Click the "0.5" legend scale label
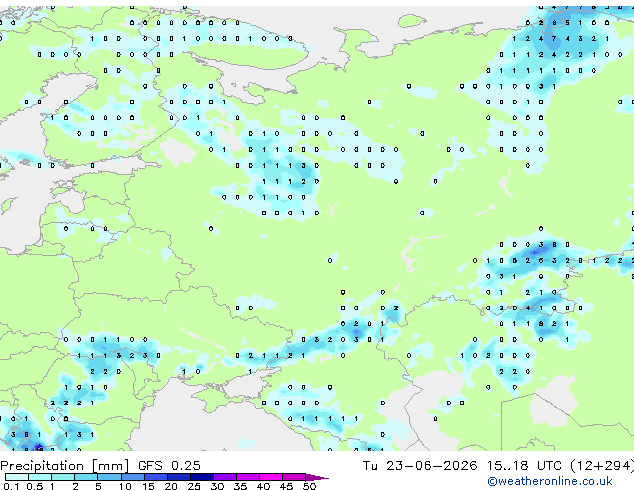 point(35,486)
